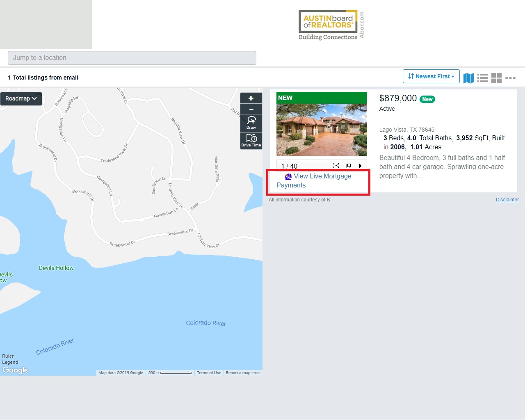
Task: Open View Live Mortgage Payments link
Action: coord(322,176)
